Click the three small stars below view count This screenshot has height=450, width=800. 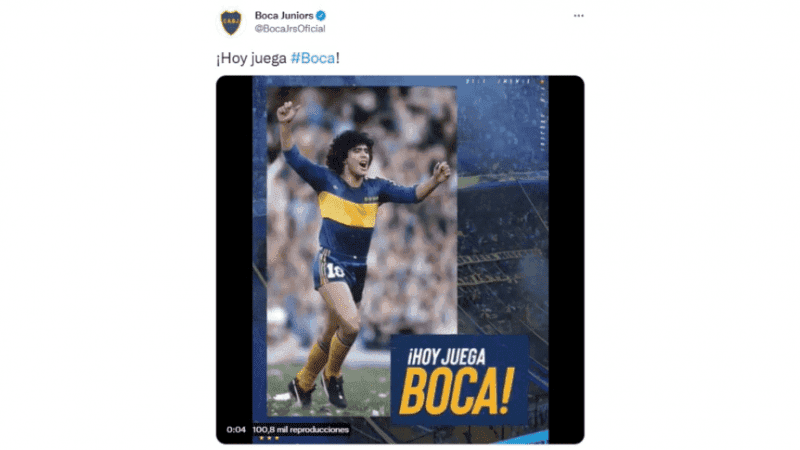(269, 438)
